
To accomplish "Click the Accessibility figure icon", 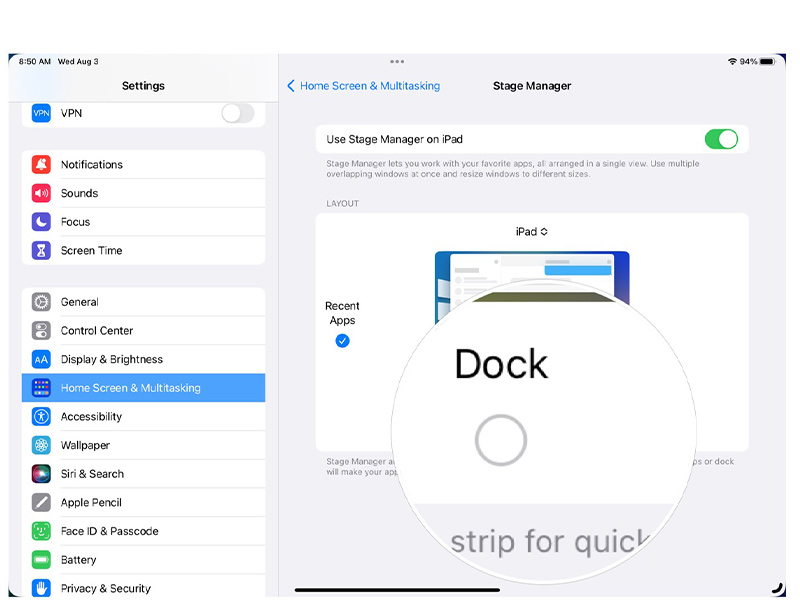I will (x=41, y=416).
